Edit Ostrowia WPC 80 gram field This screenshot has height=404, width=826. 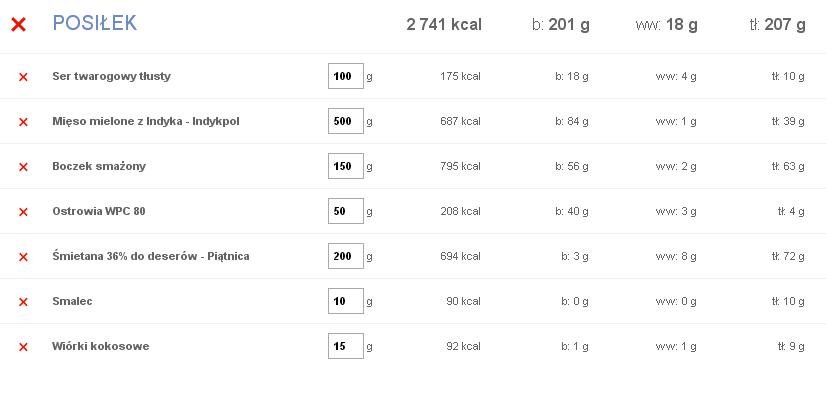pyautogui.click(x=346, y=211)
